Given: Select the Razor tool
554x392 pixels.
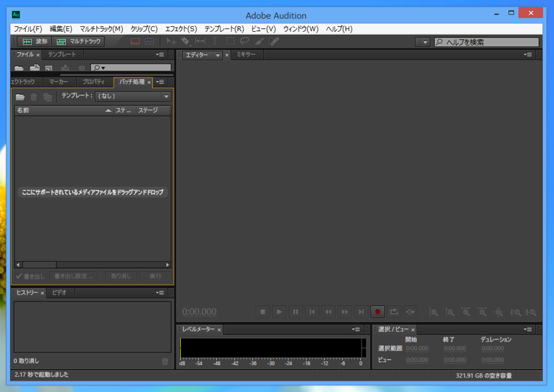Looking at the screenshot, I should (186, 42).
